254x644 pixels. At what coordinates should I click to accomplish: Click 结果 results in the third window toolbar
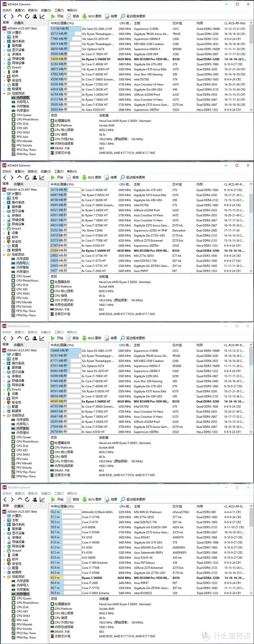tap(111, 338)
